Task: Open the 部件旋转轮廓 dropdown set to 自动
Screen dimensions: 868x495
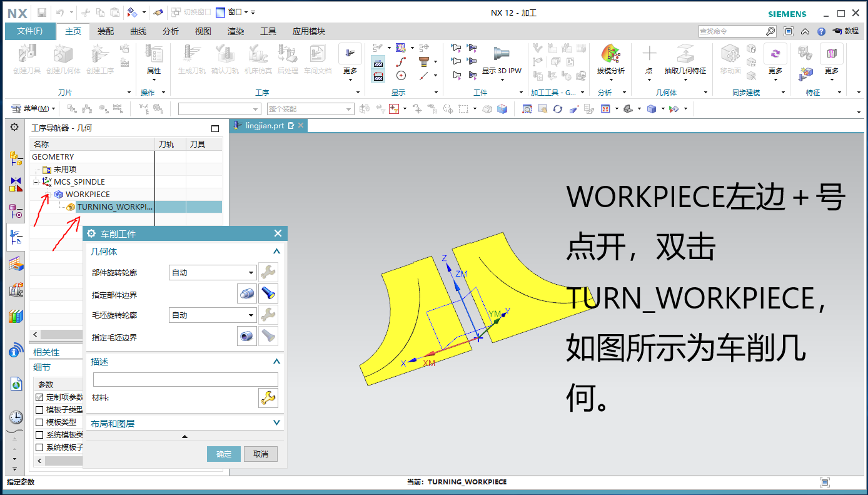Action: tap(213, 273)
